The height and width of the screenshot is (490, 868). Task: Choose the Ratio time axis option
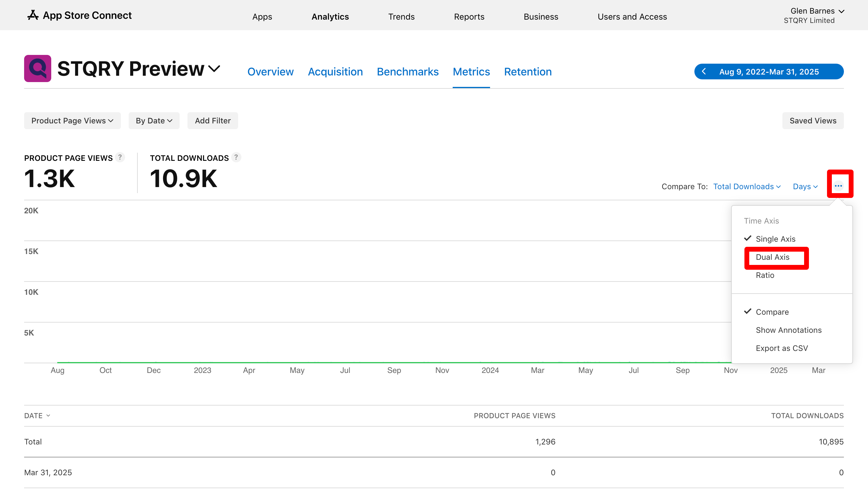tap(765, 275)
